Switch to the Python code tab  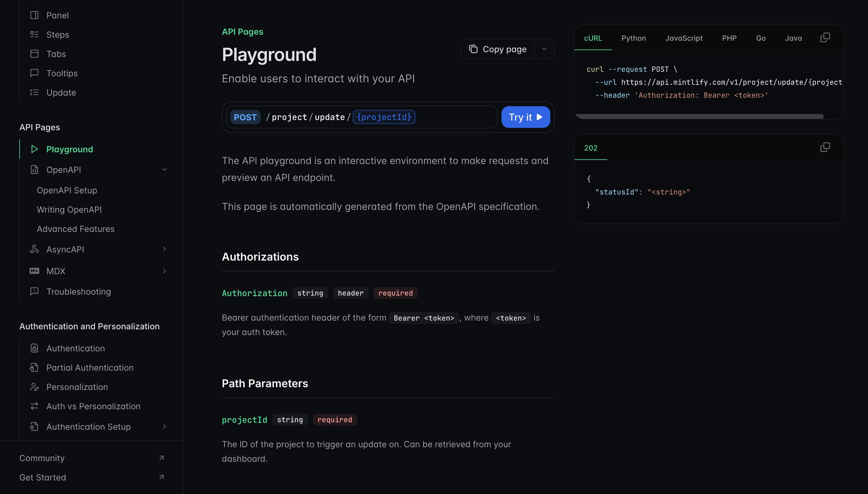(634, 38)
